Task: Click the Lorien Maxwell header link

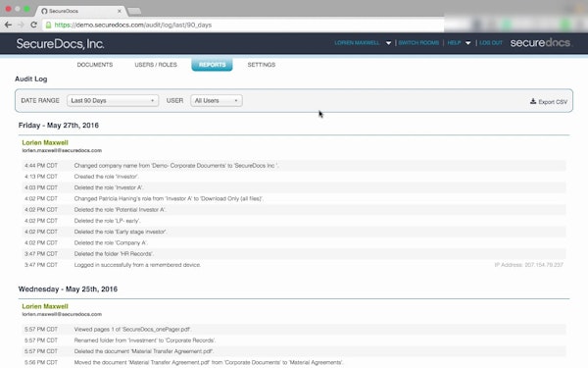Action: coord(357,43)
